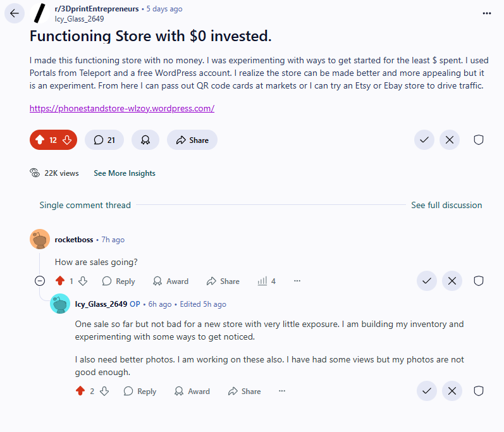Open the phonestandstore WordPress link

[122, 108]
